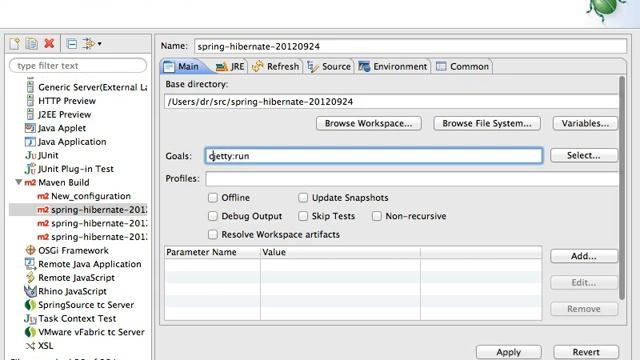Click the Variables button
The image size is (640, 360).
pos(585,123)
